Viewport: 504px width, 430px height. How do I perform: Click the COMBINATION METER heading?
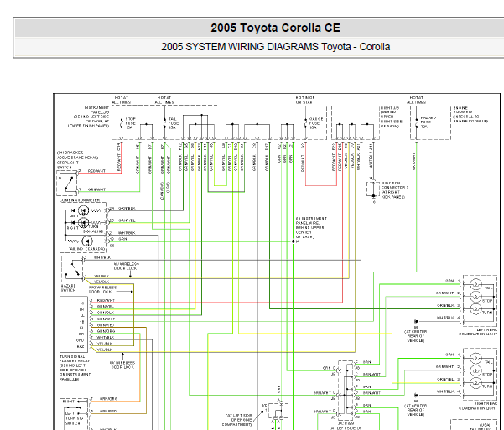tap(80, 200)
